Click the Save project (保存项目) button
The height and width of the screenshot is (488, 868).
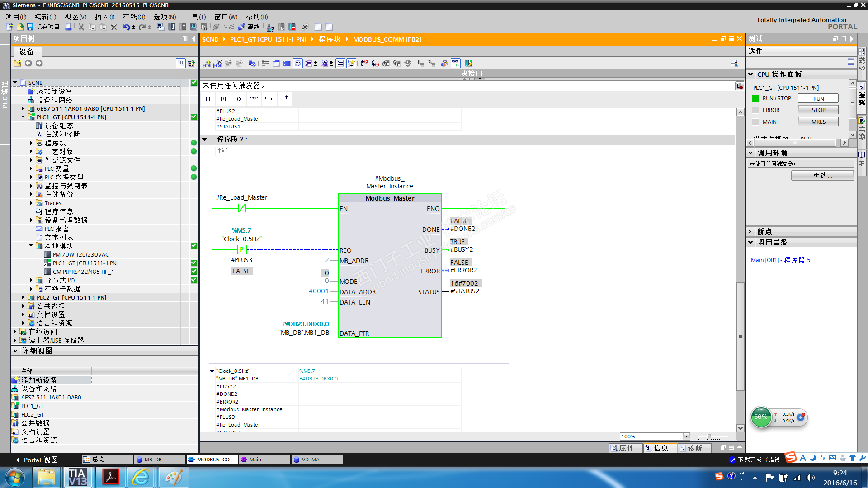pos(43,27)
